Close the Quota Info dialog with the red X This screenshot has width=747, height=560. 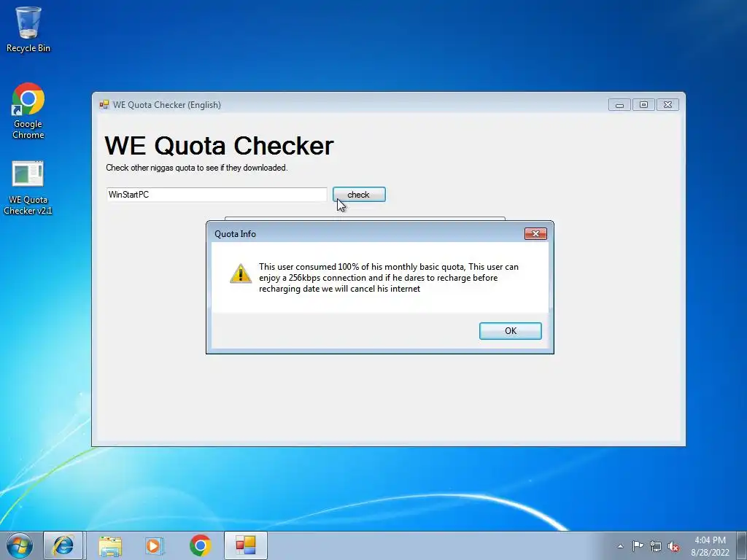click(535, 234)
